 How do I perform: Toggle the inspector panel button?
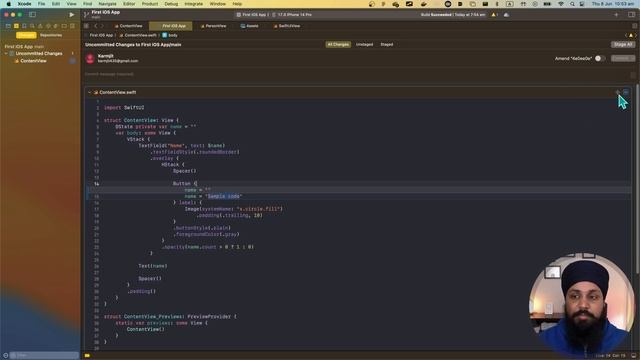tap(631, 15)
